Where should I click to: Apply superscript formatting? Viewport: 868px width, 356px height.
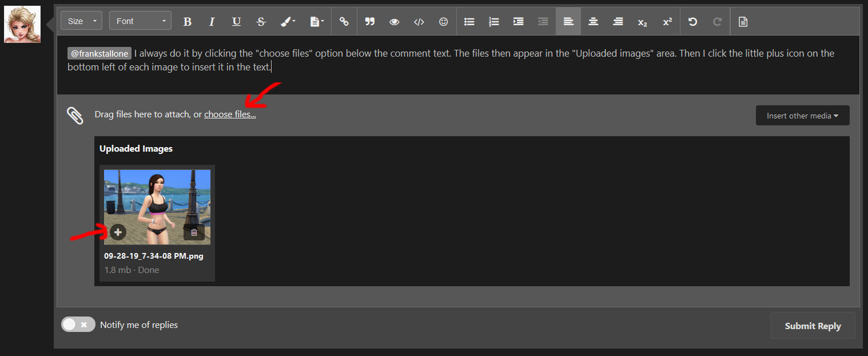(667, 22)
